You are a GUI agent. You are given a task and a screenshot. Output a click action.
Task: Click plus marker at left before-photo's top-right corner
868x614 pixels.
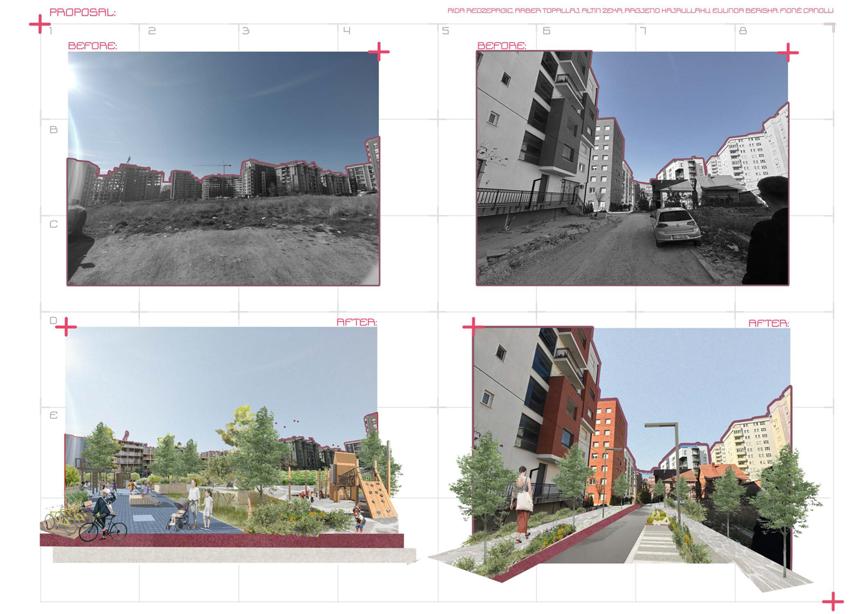(x=379, y=51)
